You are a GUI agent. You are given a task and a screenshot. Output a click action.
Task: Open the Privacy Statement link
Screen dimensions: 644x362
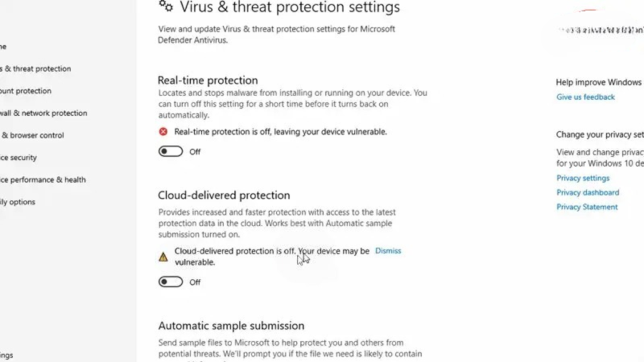coord(587,207)
